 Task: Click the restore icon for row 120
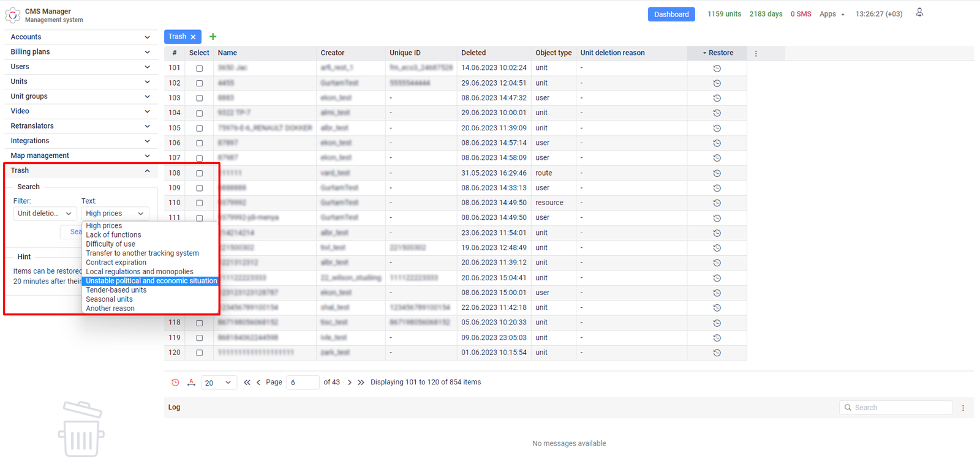(717, 353)
